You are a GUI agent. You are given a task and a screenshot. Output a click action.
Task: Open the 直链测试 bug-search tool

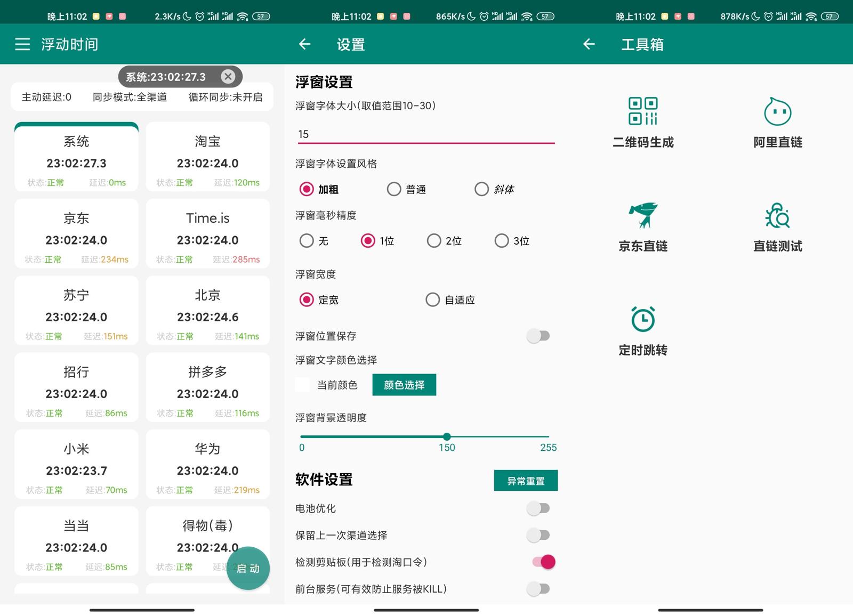(x=777, y=226)
